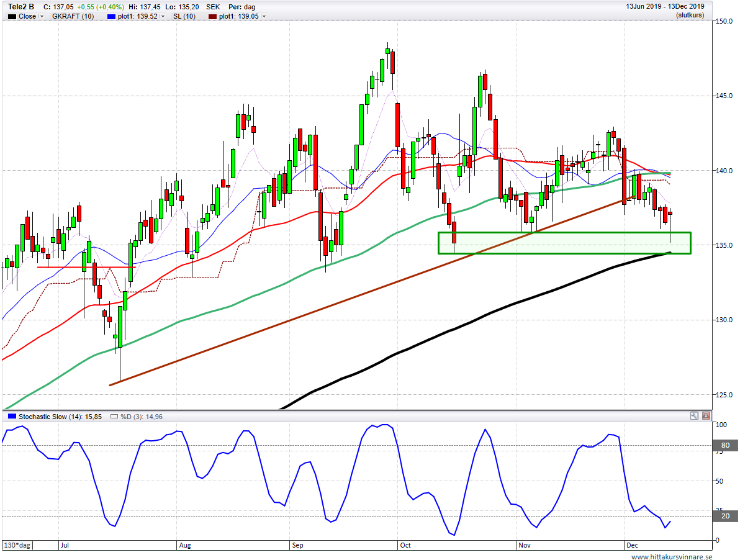Click the Per: dag period label
The image size is (740, 560).
coord(241,7)
